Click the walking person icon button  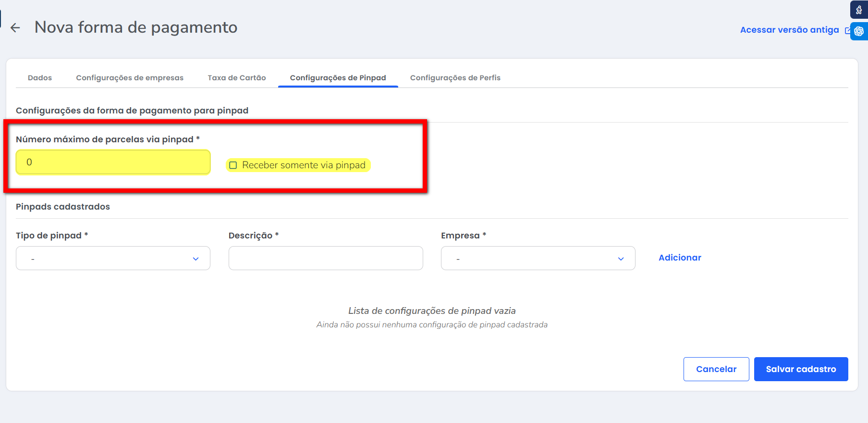pos(859,10)
